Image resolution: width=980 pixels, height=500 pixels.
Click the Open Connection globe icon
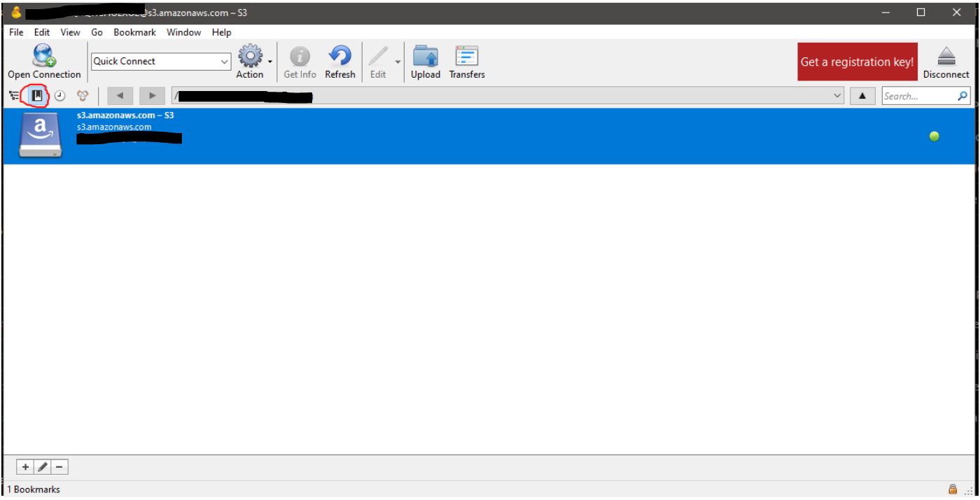(45, 56)
